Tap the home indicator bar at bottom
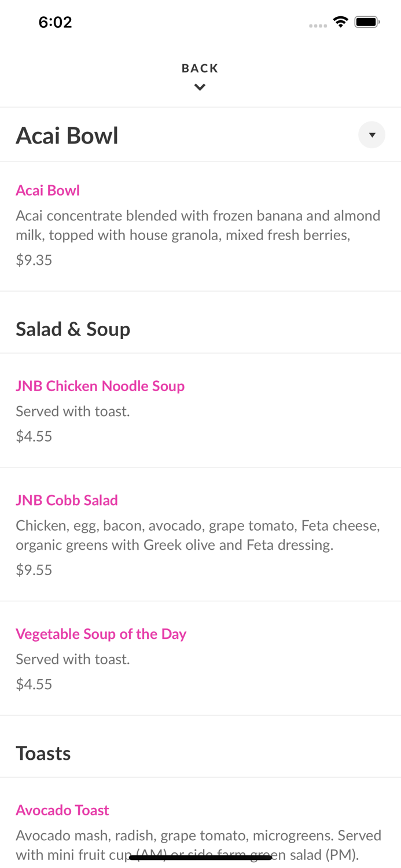The width and height of the screenshot is (401, 868). (x=200, y=858)
